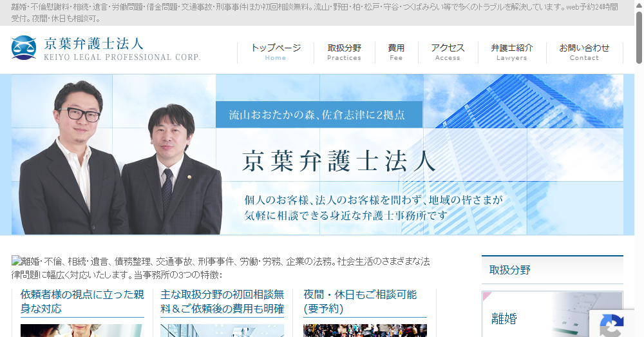644x337 pixels.
Task: Click the thumbnail below 依頼者様の視点 heading
Action: pyautogui.click(x=81, y=330)
